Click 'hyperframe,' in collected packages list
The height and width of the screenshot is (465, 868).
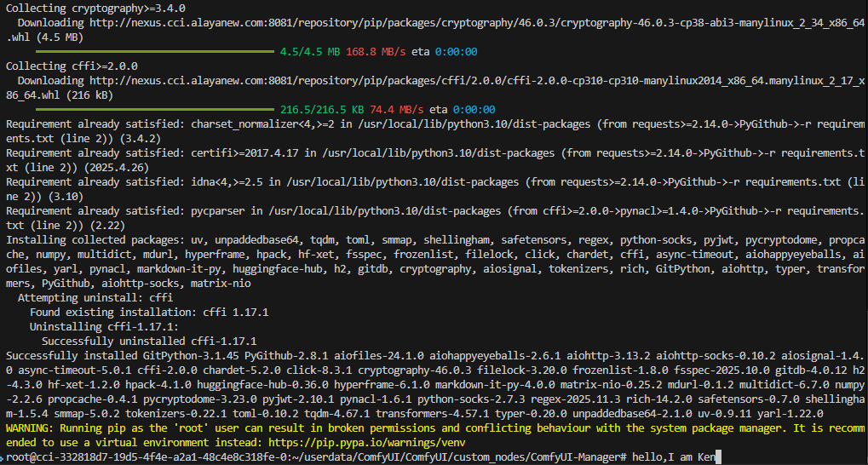coord(217,254)
